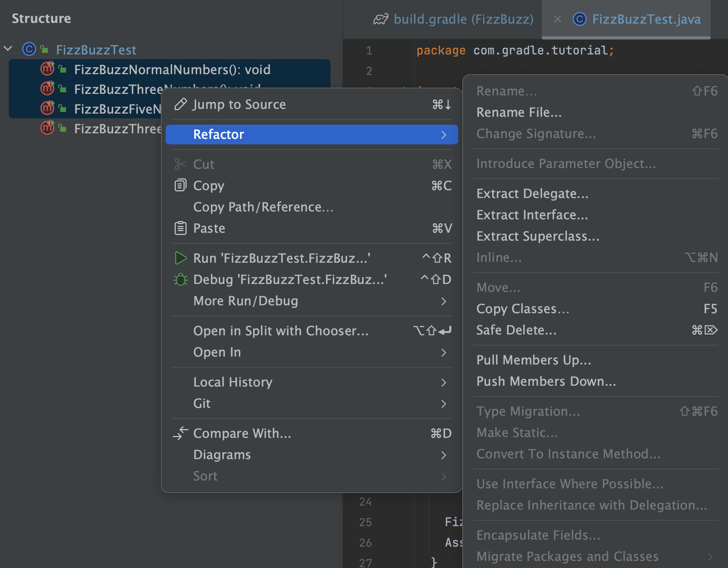Click the green lock icon beside FizzBuzzFiveN
This screenshot has width=728, height=568.
62,108
